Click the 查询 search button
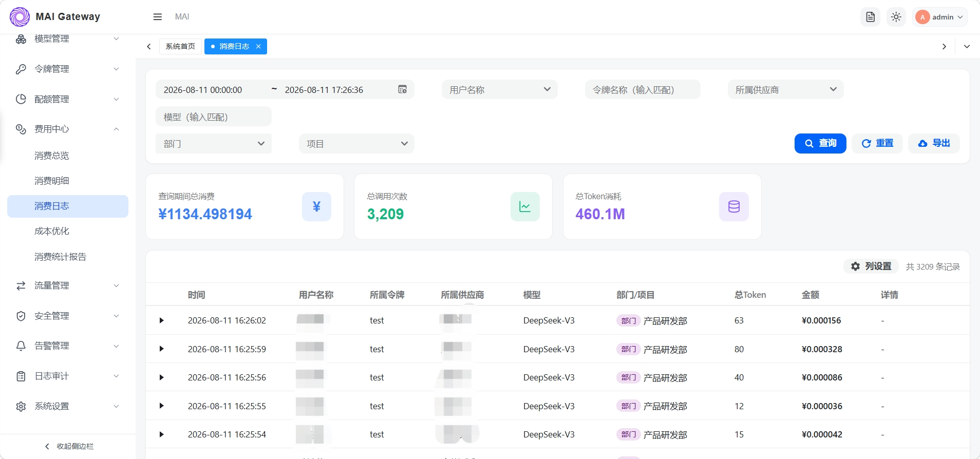Viewport: 980px width, 459px height. coord(820,143)
